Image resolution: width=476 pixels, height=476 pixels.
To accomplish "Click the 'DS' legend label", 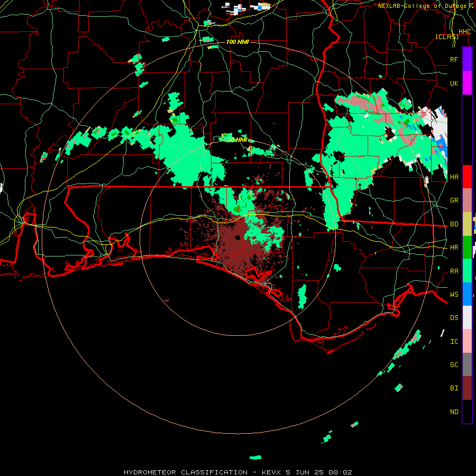I will [x=454, y=318].
